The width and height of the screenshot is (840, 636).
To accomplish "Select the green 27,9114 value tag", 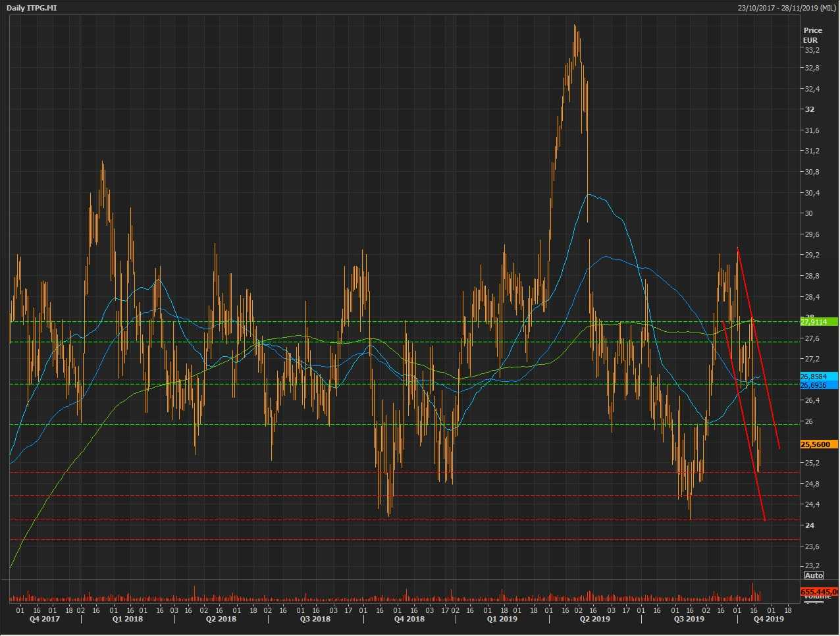I will [818, 322].
